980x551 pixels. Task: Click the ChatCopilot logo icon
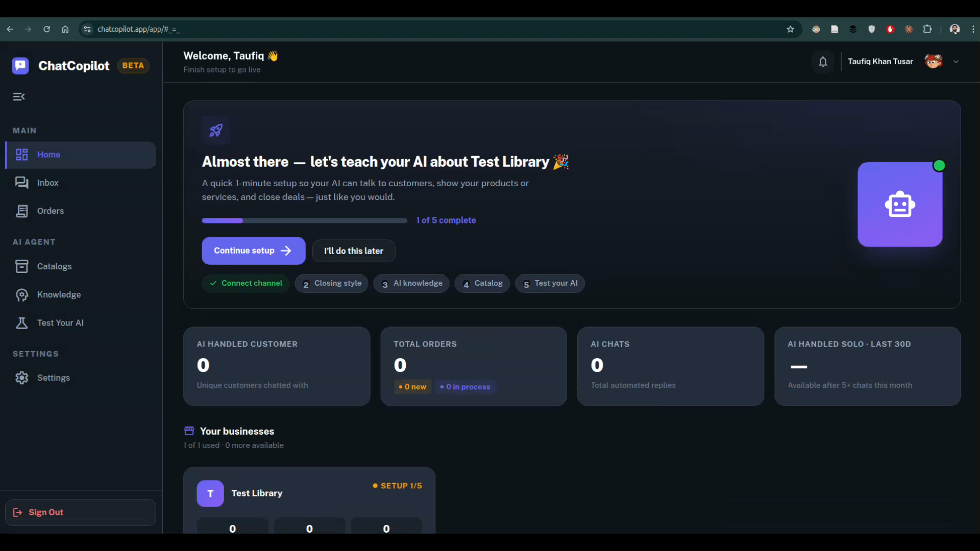click(20, 66)
